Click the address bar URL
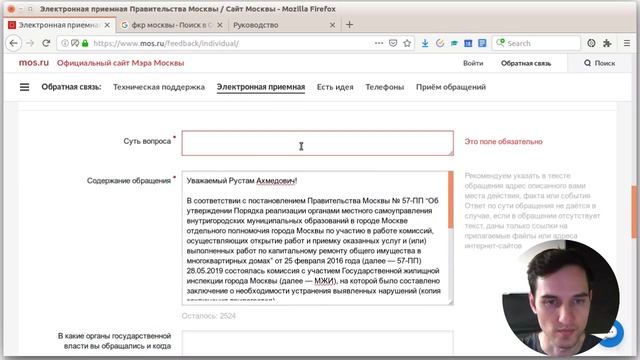640x360 pixels. [x=166, y=43]
